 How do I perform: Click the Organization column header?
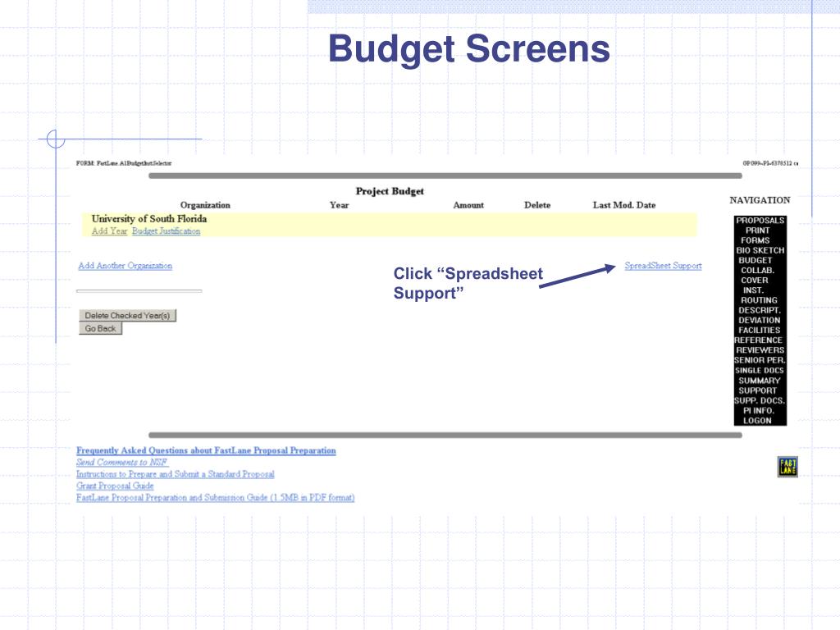click(x=205, y=205)
